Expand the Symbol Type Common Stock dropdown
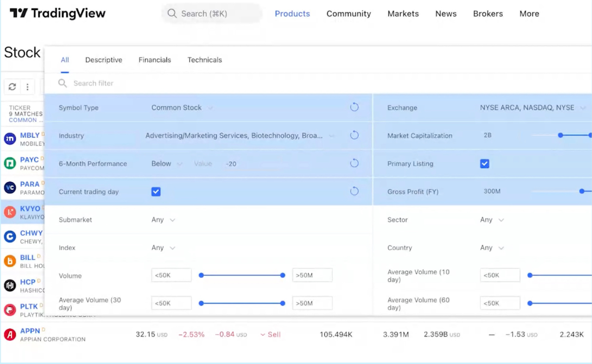The height and width of the screenshot is (364, 592). [x=181, y=108]
